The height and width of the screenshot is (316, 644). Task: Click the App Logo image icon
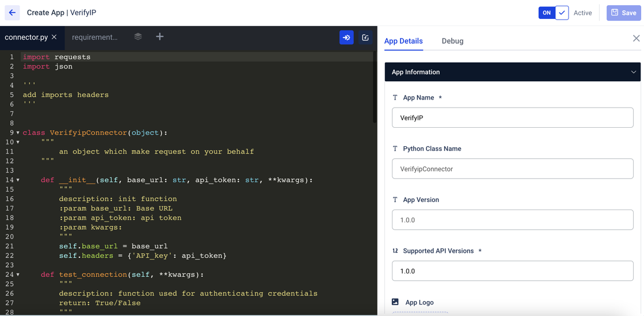pyautogui.click(x=395, y=302)
